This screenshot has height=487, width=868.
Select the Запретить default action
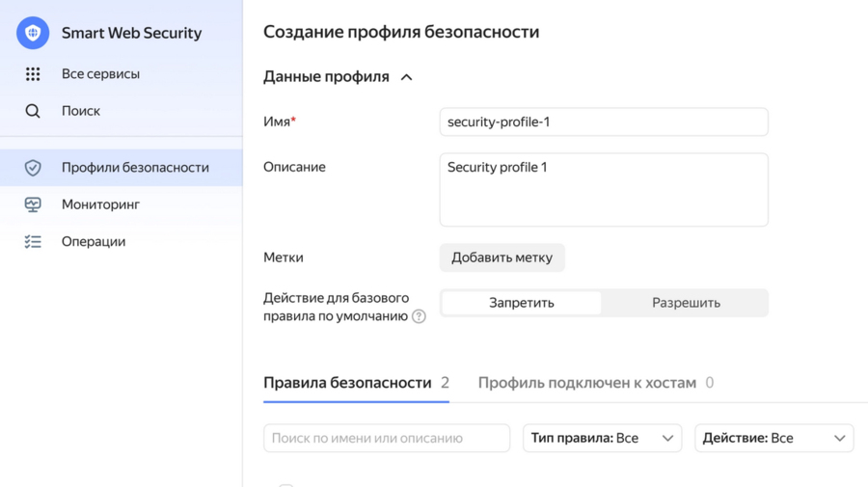pos(522,303)
